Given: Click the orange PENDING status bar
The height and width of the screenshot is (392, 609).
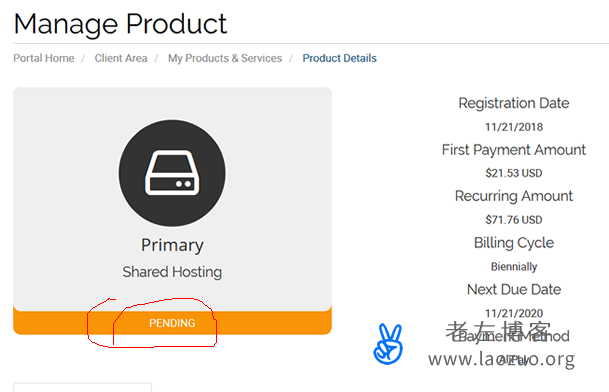Looking at the screenshot, I should pos(172,322).
